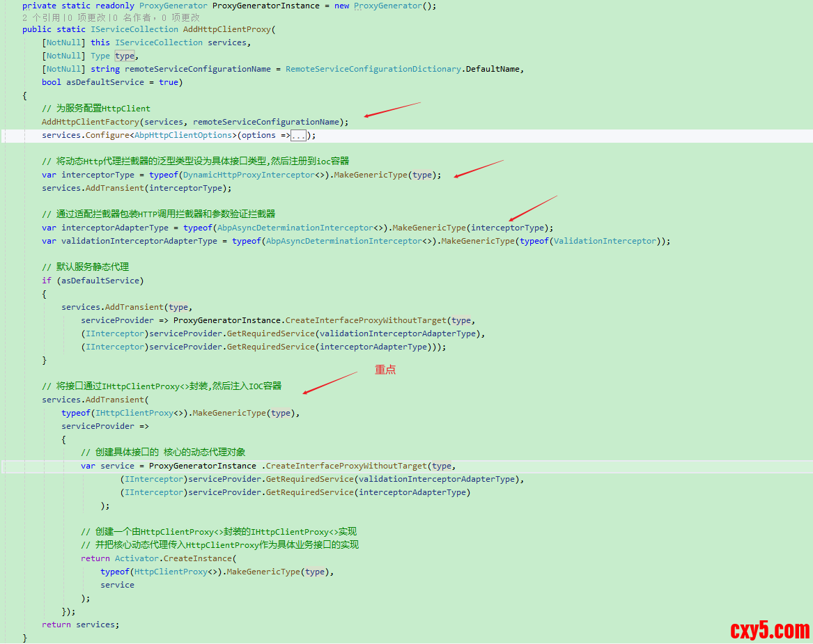Click the comment "// 创建具体接口的 核心的动态代理对象"
The height and width of the screenshot is (644, 813).
click(x=163, y=453)
